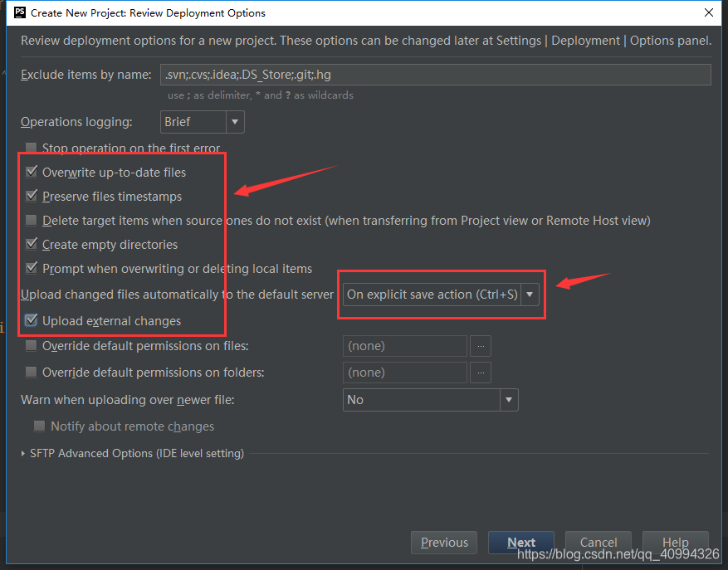This screenshot has height=570, width=728.
Task: Edit the Exclude items by name field
Action: tap(436, 75)
